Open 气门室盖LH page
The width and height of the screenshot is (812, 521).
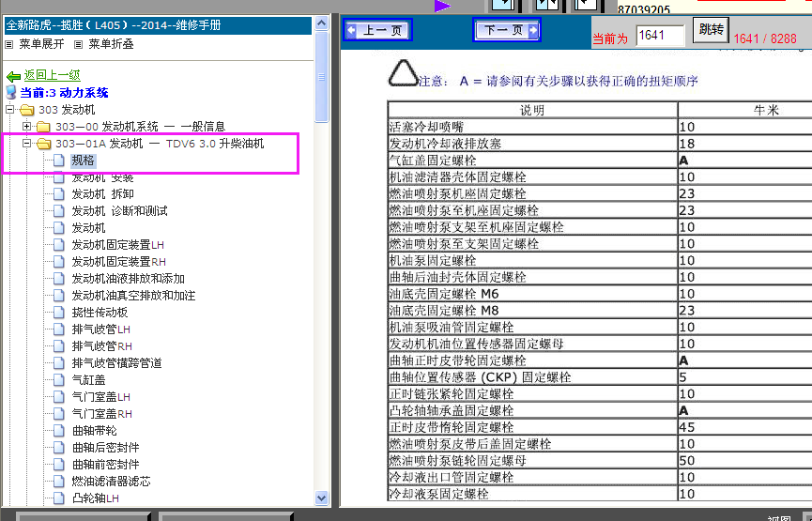101,397
